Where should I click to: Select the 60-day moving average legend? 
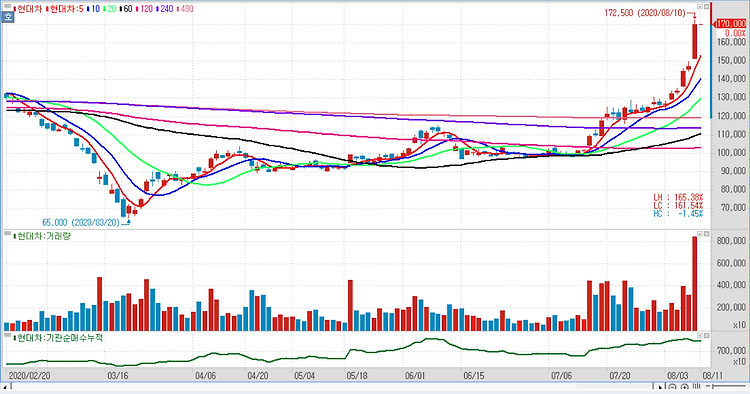coord(125,9)
